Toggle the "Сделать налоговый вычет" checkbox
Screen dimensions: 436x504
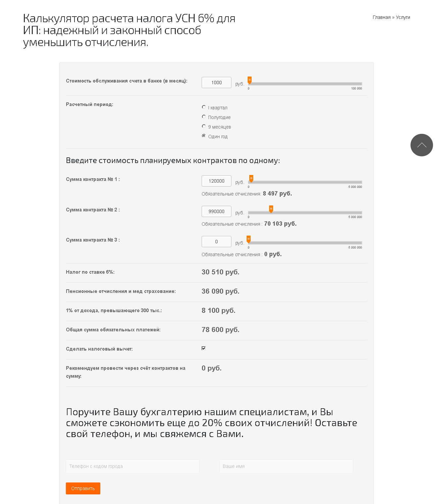[204, 348]
